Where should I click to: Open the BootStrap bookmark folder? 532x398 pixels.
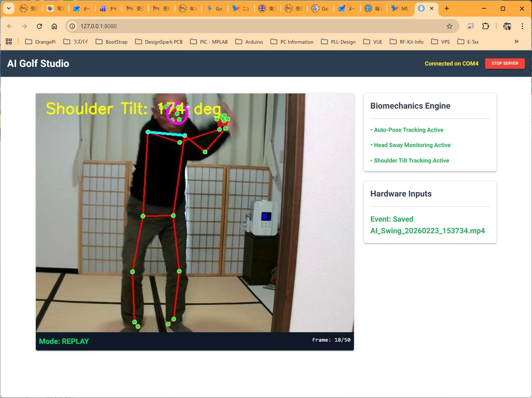(x=113, y=42)
